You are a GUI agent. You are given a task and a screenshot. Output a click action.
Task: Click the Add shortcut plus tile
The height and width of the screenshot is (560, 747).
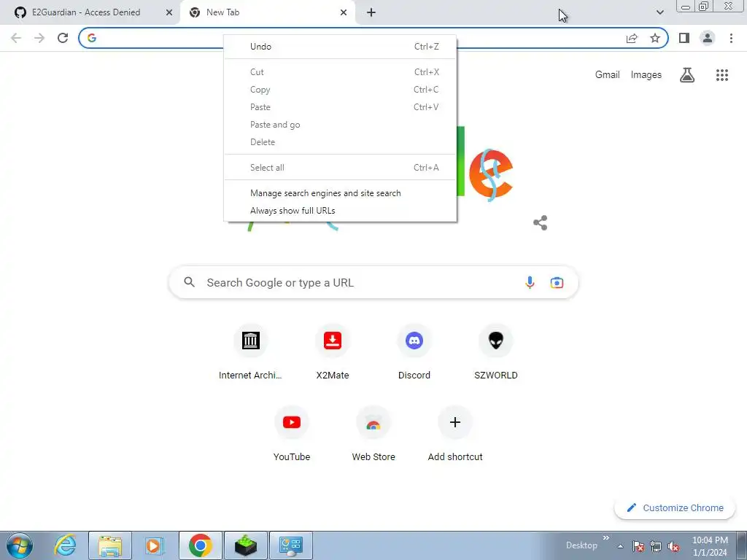(x=455, y=434)
